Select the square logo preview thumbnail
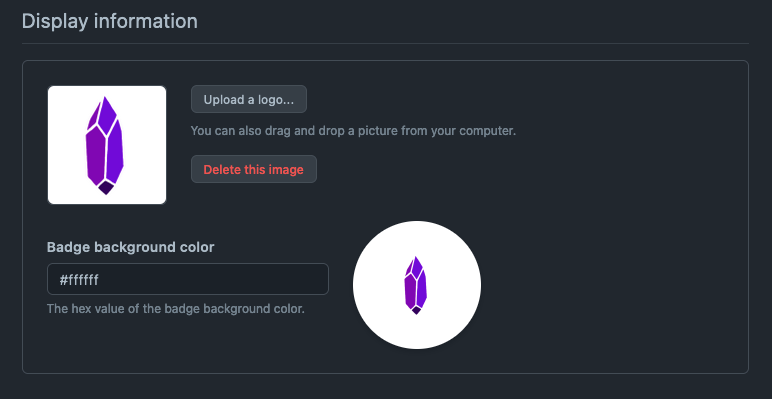This screenshot has height=399, width=772. tap(107, 145)
